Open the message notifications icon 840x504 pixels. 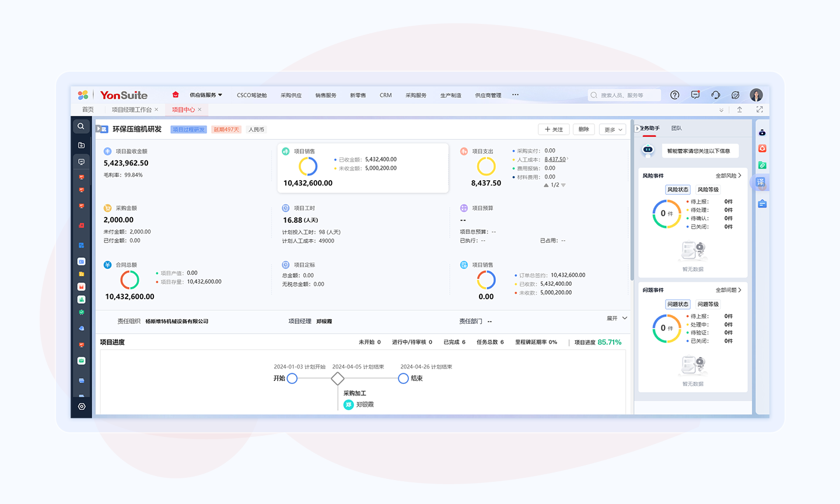(x=695, y=95)
